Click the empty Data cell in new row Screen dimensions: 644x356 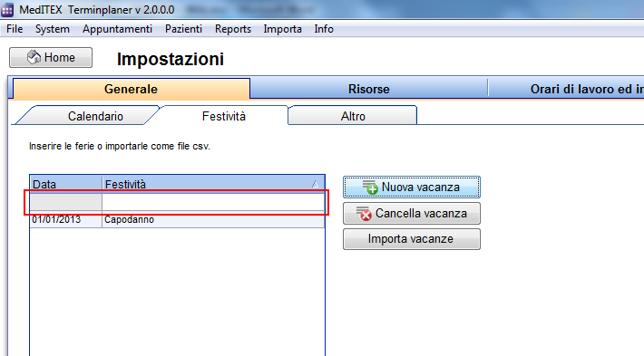[x=66, y=202]
